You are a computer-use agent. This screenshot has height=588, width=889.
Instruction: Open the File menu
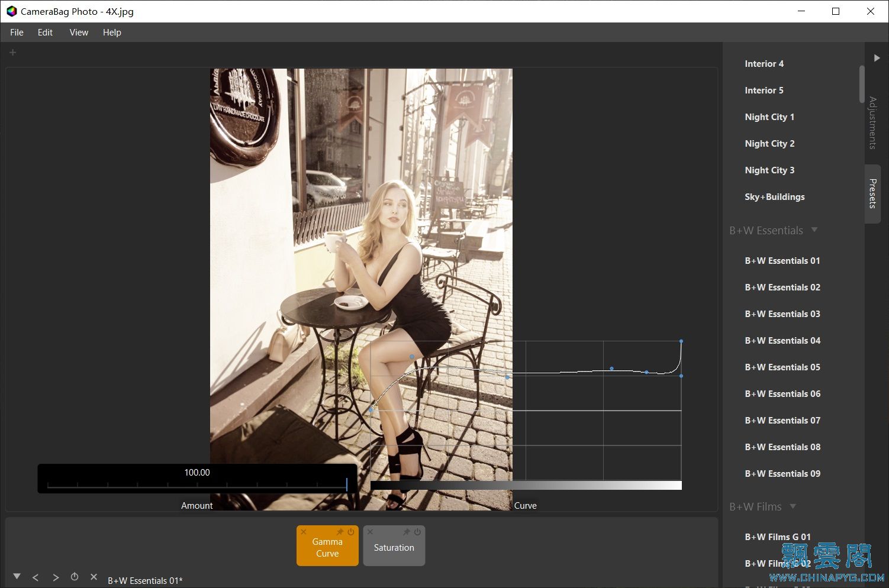(17, 33)
